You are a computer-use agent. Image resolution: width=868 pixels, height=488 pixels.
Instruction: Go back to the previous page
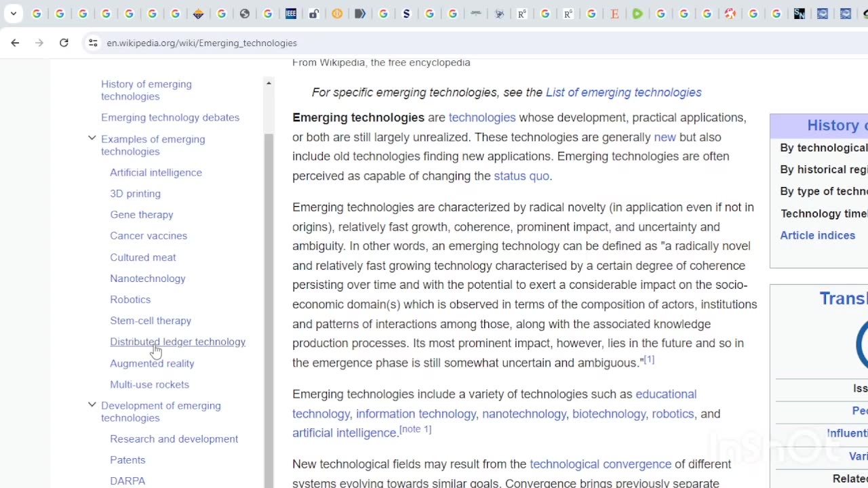coord(15,43)
